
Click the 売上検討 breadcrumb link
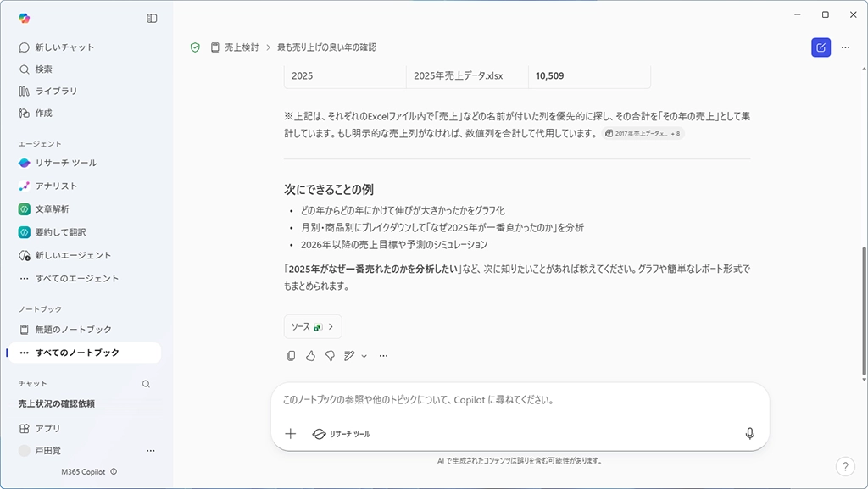(242, 47)
